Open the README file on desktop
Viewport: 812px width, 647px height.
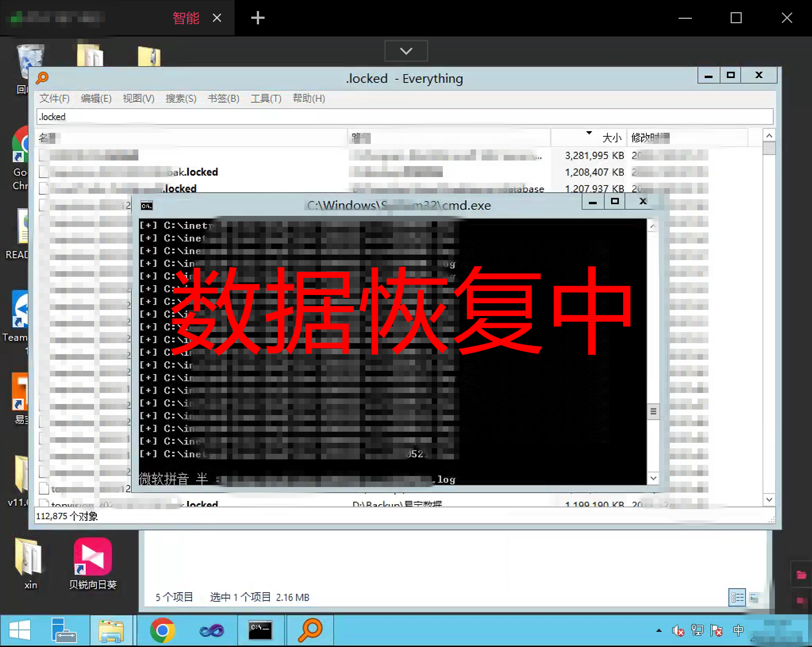click(x=20, y=232)
